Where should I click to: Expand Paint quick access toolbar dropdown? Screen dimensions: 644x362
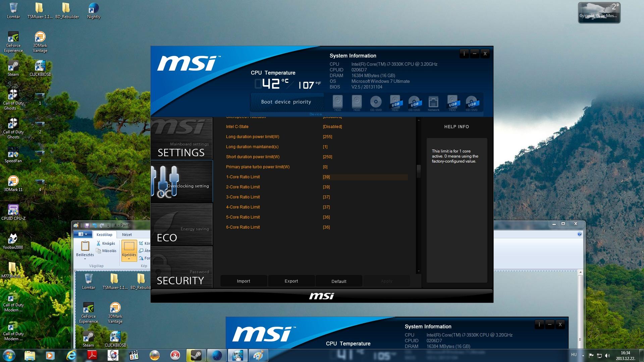click(108, 226)
